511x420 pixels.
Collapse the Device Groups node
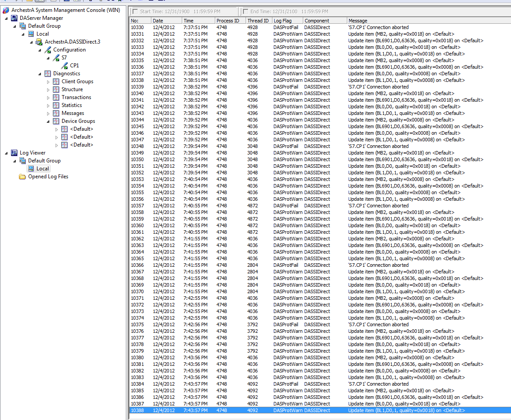click(48, 121)
